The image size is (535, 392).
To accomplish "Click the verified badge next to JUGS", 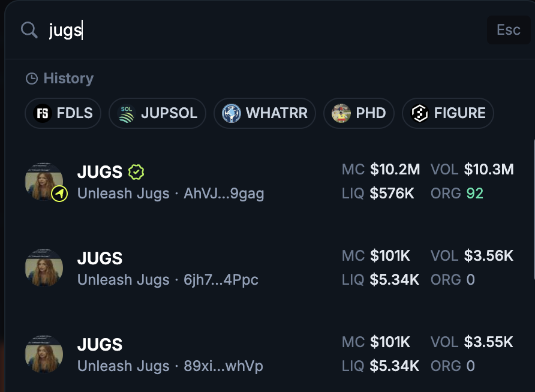I will (137, 173).
